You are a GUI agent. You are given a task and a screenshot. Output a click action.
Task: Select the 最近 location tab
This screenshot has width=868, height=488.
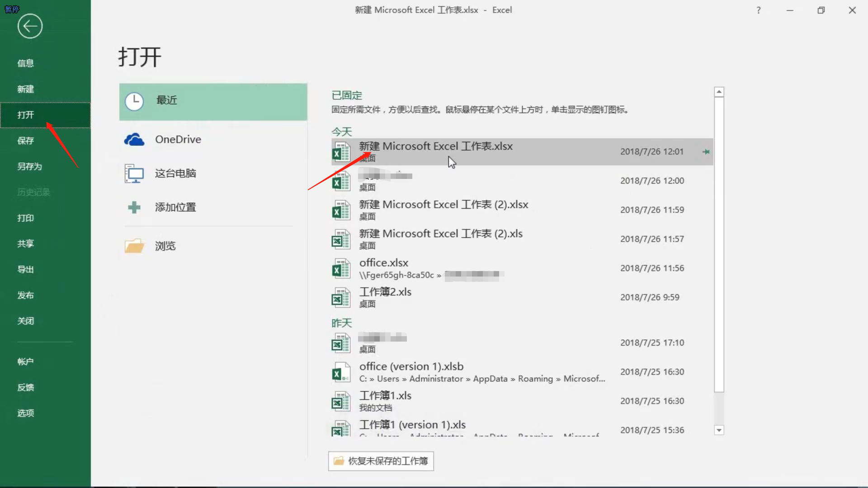[x=213, y=102]
